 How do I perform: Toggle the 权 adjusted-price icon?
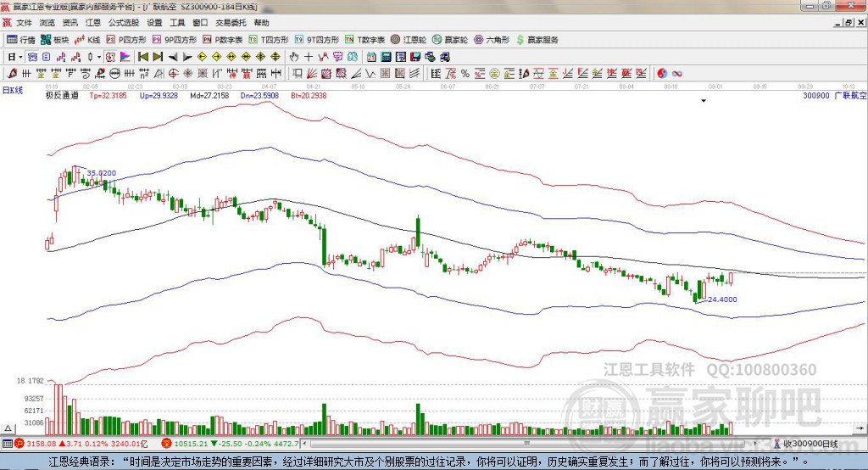click(111, 57)
